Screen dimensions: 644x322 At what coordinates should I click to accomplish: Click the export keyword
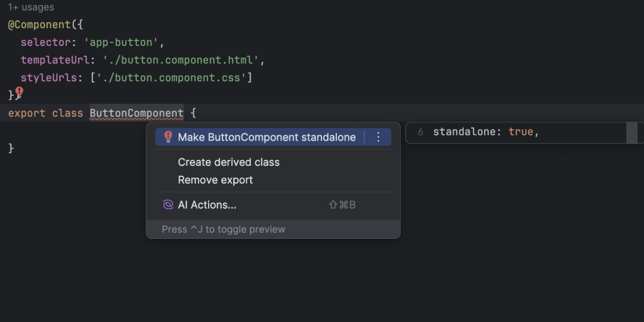point(27,113)
